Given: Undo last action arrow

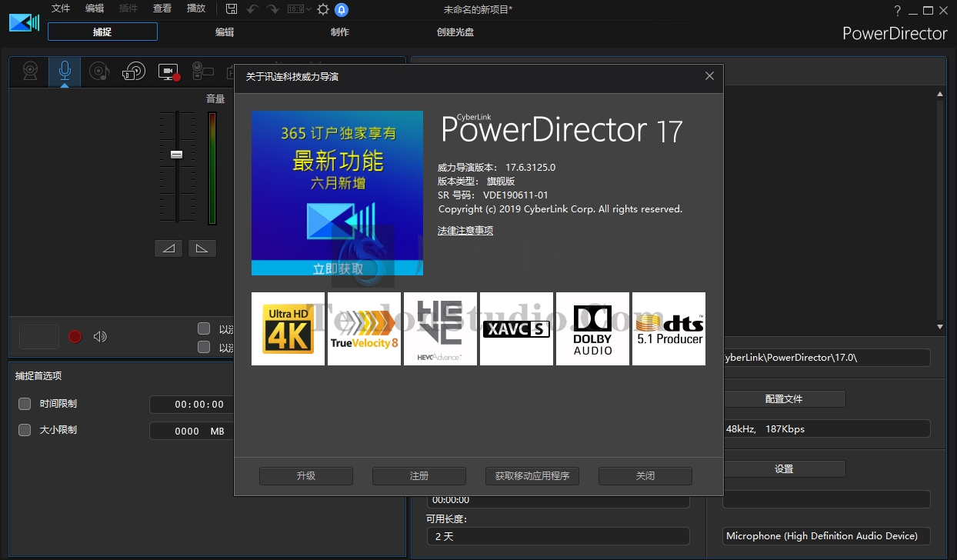Looking at the screenshot, I should click(x=252, y=9).
